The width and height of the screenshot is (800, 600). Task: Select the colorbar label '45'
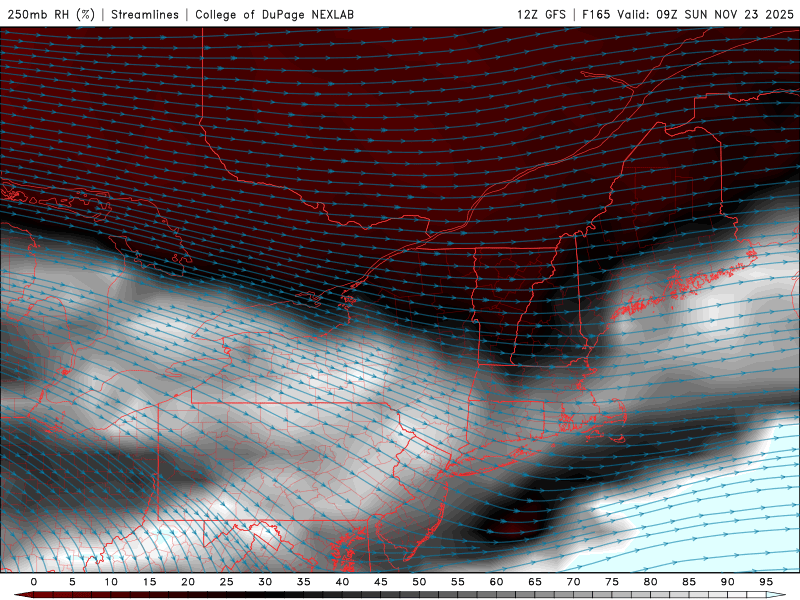(x=380, y=582)
